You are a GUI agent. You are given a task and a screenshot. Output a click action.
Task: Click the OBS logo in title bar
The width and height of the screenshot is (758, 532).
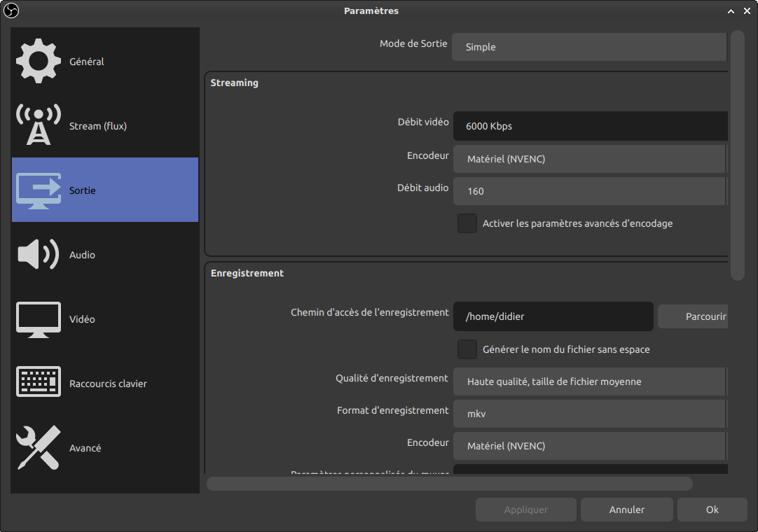click(x=11, y=10)
